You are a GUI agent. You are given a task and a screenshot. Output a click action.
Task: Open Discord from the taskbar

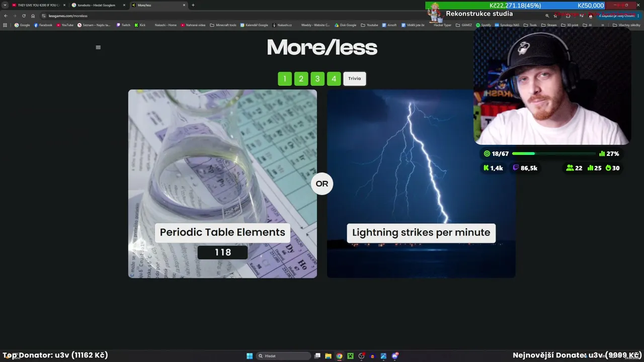[395, 356]
